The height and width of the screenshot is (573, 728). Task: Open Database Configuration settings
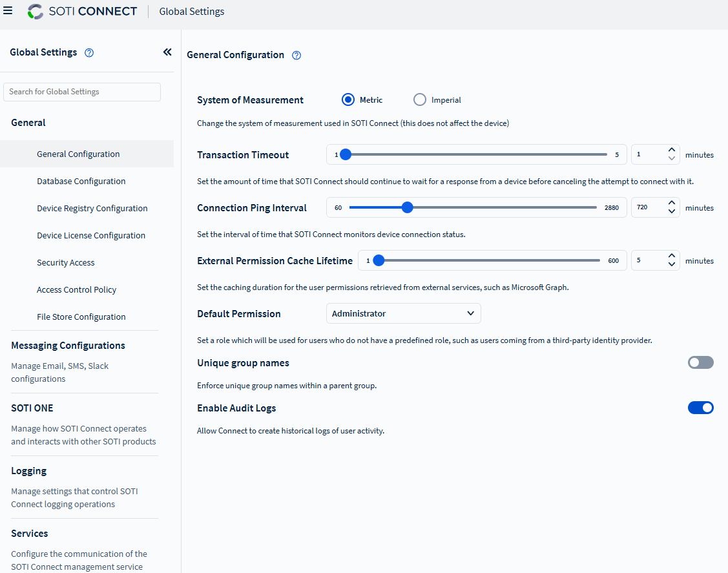coord(81,181)
